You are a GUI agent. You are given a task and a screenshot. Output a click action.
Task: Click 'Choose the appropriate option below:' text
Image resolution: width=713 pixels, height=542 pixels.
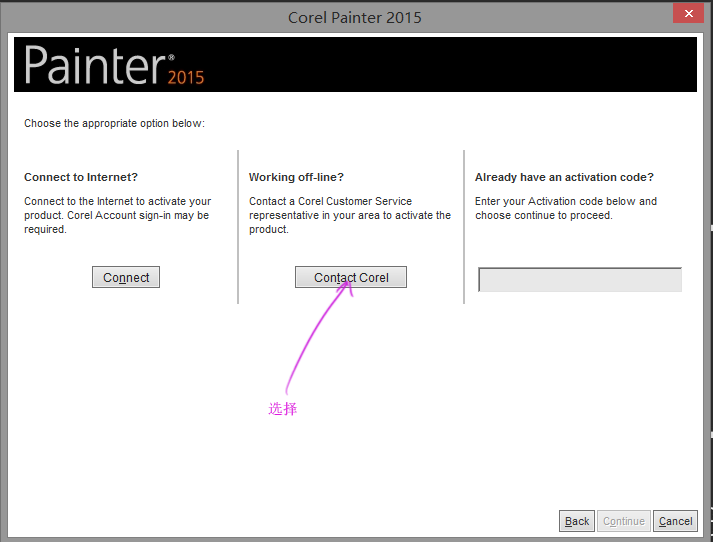pyautogui.click(x=115, y=123)
